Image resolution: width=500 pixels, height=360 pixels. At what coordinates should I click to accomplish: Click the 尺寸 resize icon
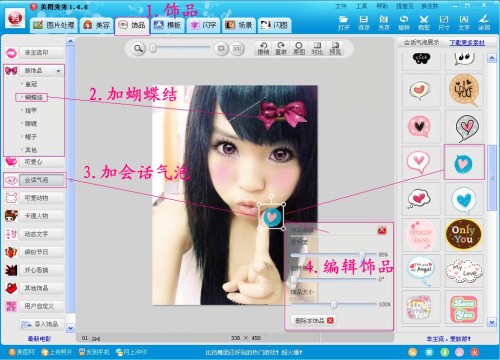point(444,23)
